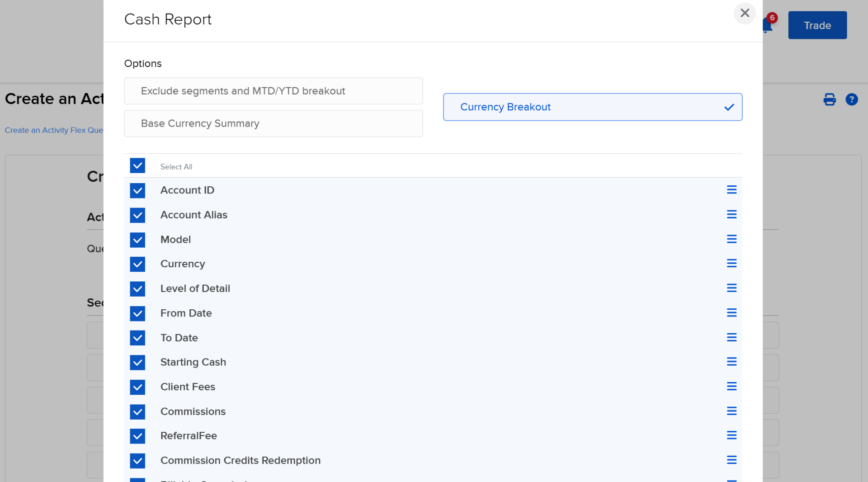Disable the Currency Breakout option
Screen dimensions: 868x482
tap(592, 107)
